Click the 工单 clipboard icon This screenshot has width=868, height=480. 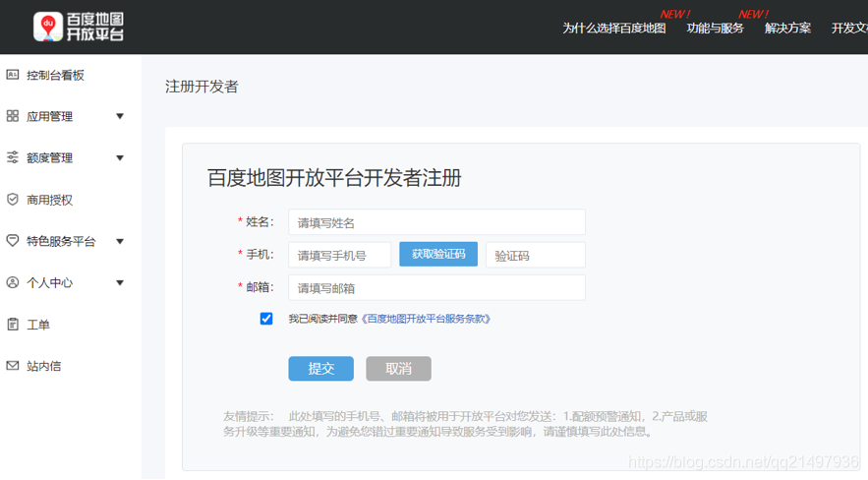point(12,325)
